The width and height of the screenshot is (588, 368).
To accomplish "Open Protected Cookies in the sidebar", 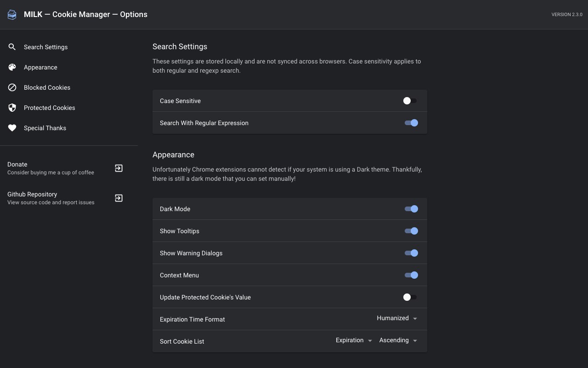I will tap(49, 108).
